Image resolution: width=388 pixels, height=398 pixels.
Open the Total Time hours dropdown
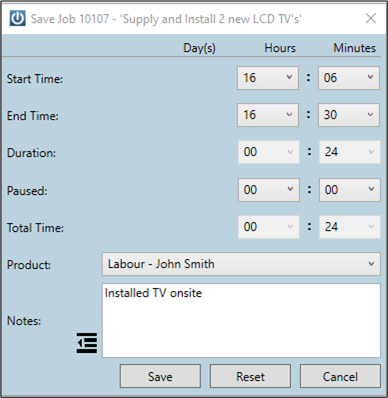(x=269, y=227)
